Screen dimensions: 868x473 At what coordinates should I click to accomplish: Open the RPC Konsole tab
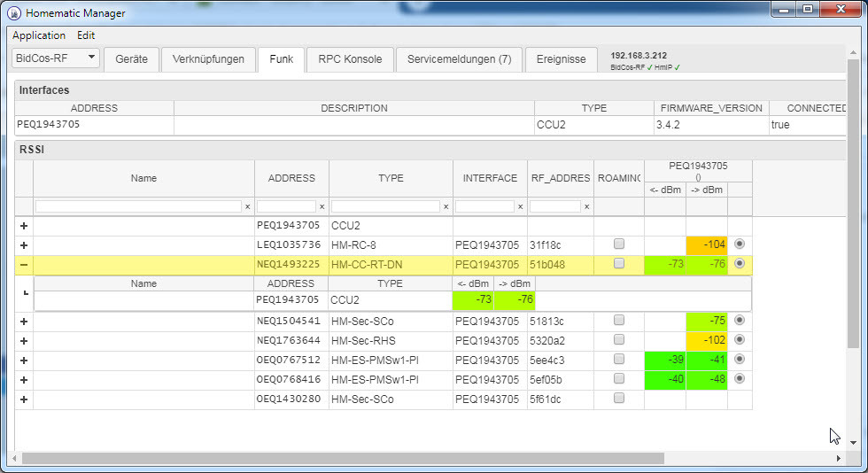coord(350,59)
